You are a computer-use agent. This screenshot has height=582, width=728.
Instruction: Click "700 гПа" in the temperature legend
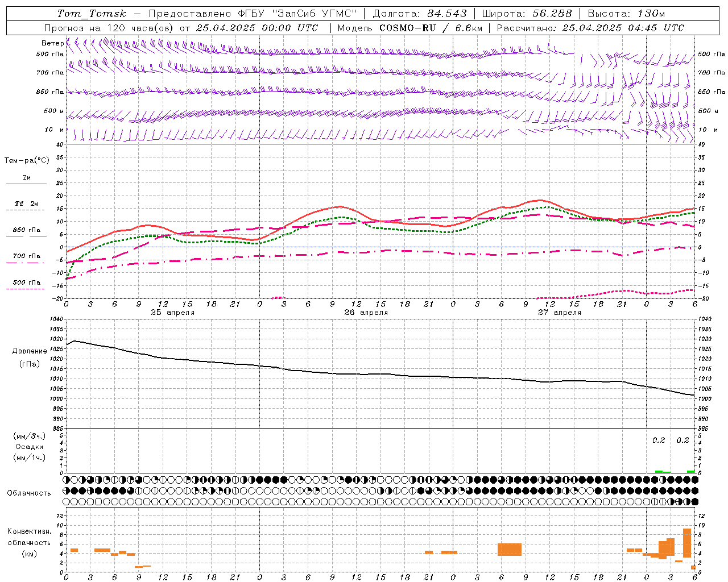[27, 256]
